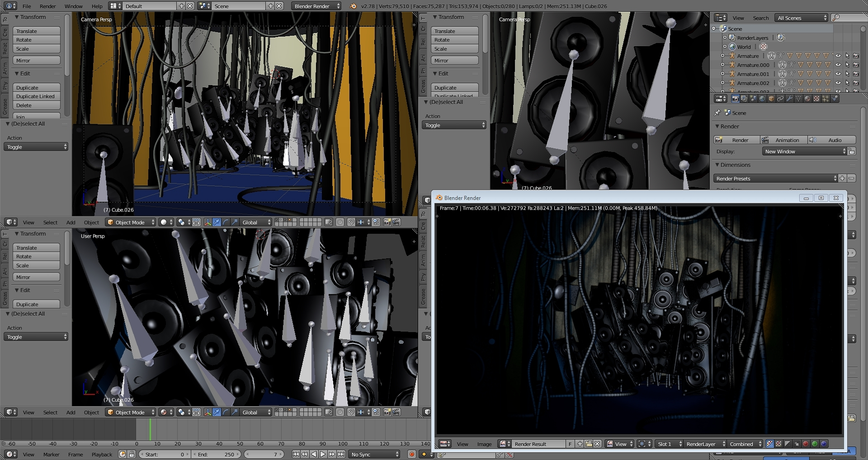The height and width of the screenshot is (460, 868).
Task: Expand the Armature.001 tree item
Action: pyautogui.click(x=722, y=74)
